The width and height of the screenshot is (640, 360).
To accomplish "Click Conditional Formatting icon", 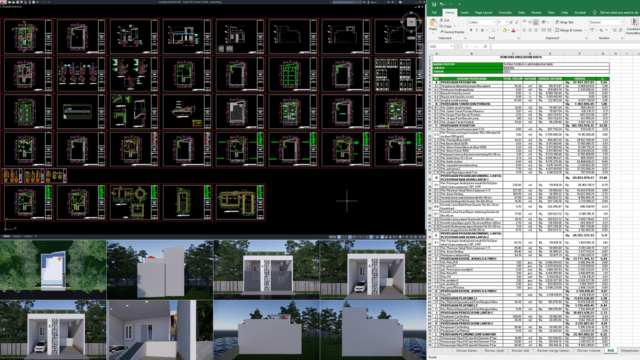I will tap(635, 26).
